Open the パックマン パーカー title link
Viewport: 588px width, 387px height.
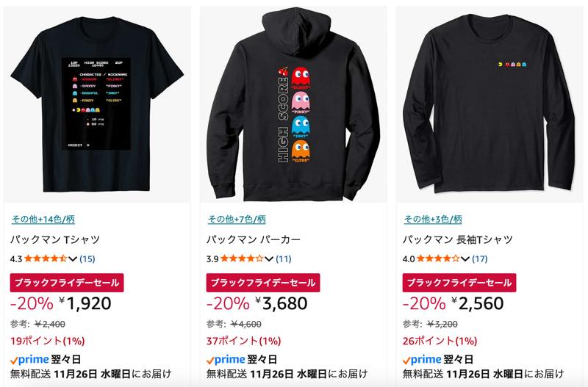[x=254, y=239]
